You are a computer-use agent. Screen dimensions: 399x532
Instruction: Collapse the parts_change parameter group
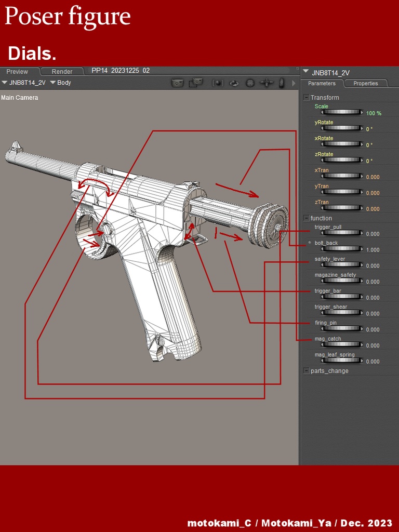(x=306, y=370)
